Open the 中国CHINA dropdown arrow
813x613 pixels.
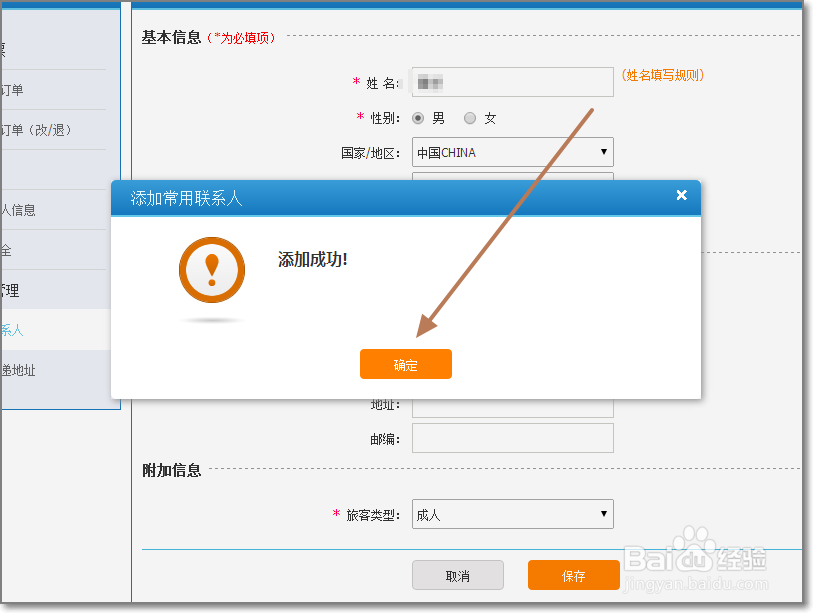click(x=605, y=152)
